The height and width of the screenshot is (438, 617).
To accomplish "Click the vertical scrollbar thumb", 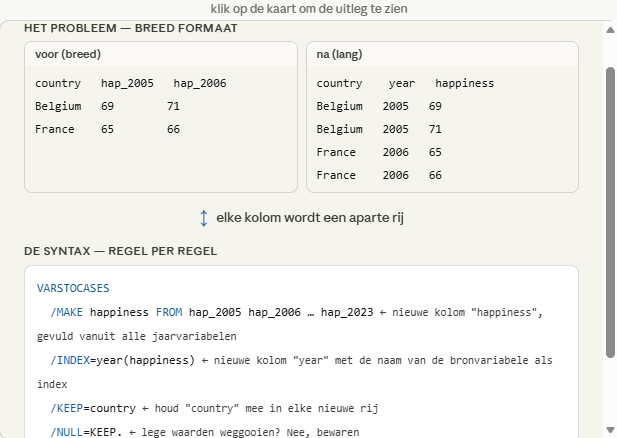I will (x=610, y=213).
